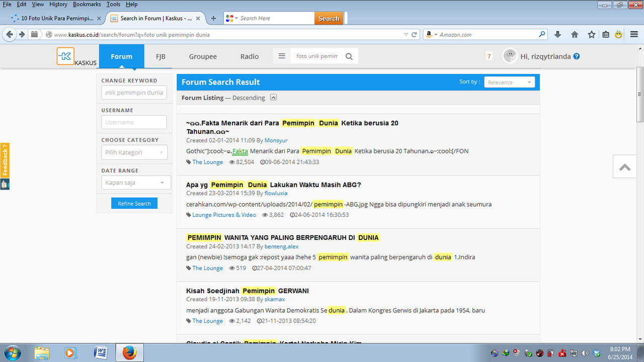Open Windows Explorer from the taskbar
The height and width of the screenshot is (362, 644).
[42, 353]
